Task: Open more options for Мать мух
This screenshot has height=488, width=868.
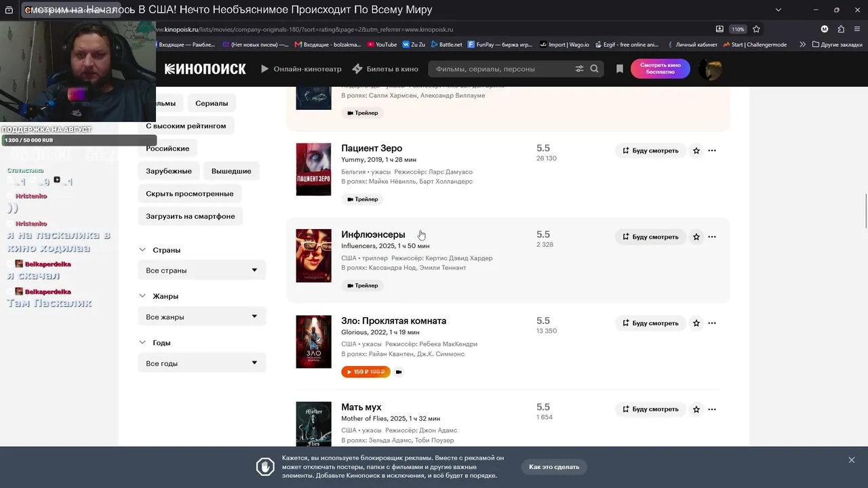Action: (x=712, y=409)
